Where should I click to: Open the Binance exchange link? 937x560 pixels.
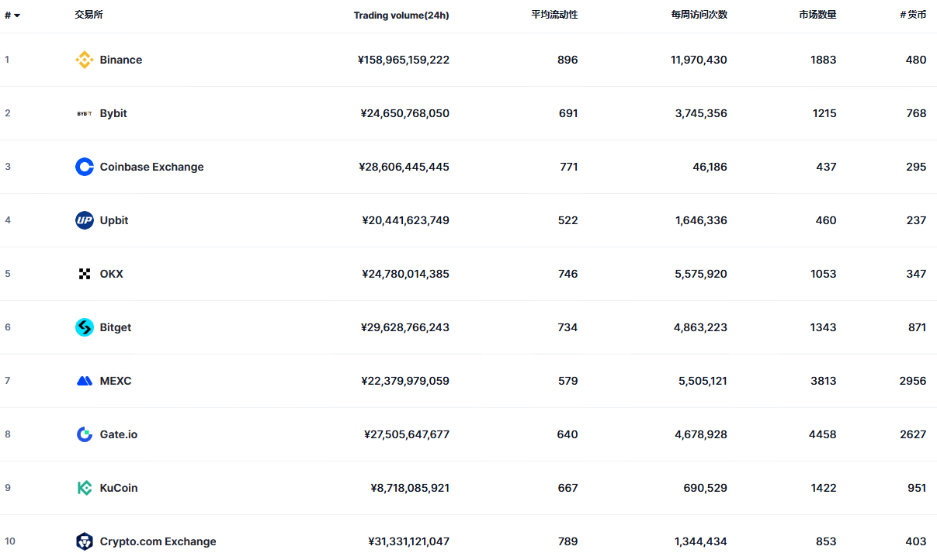[121, 60]
